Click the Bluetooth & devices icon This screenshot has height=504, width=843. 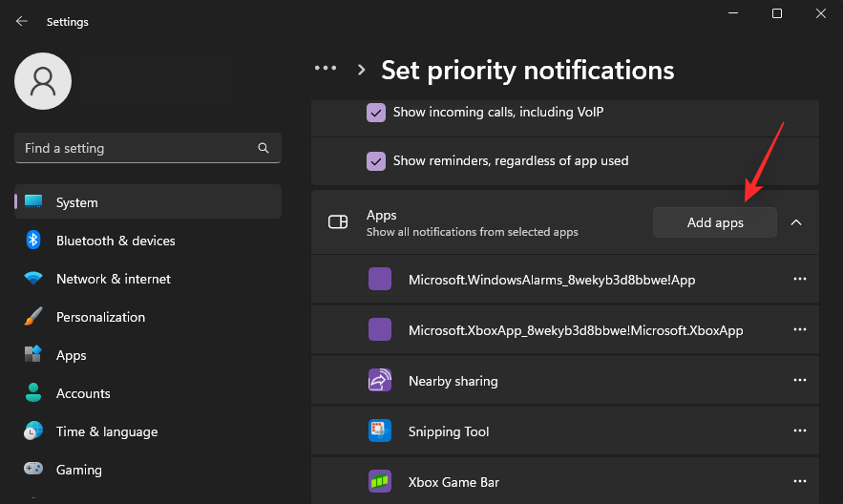[x=33, y=241]
